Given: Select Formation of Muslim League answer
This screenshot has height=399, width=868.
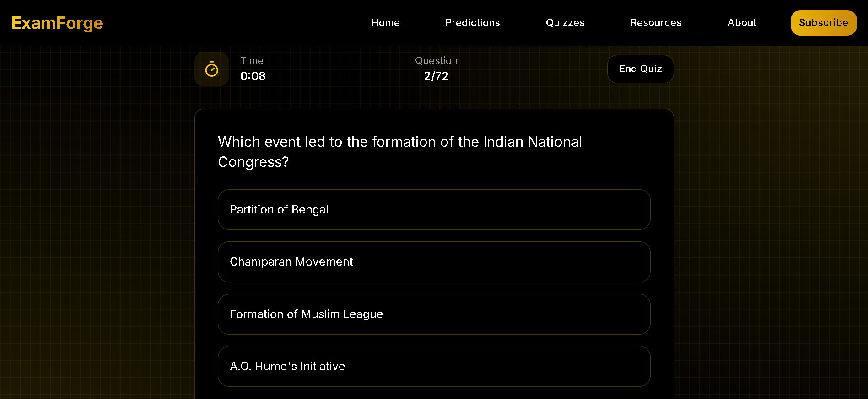Looking at the screenshot, I should pos(434,314).
